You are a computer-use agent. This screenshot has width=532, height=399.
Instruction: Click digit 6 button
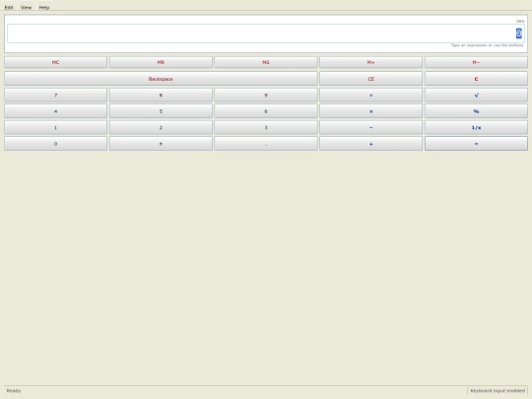pyautogui.click(x=266, y=111)
